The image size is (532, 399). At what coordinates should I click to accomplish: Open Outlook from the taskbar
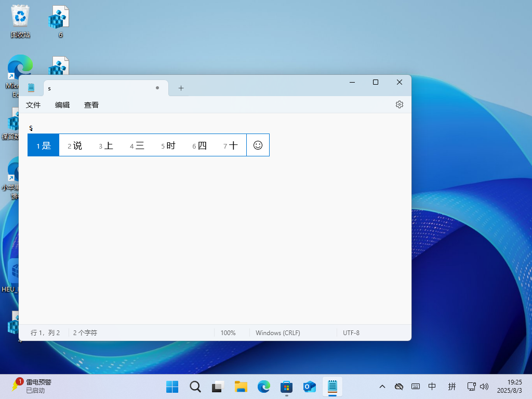[x=310, y=387]
